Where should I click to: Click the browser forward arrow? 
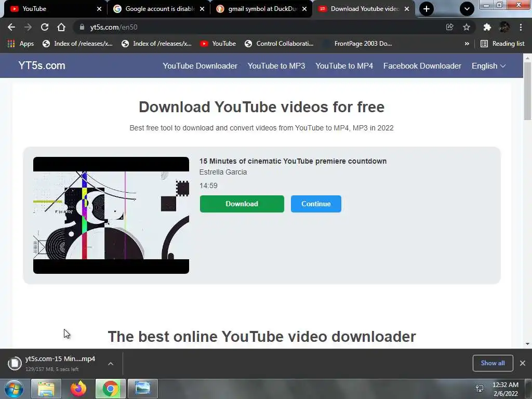28,27
